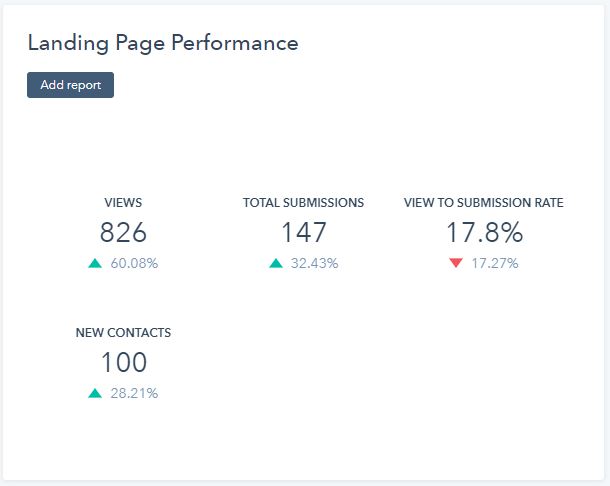The width and height of the screenshot is (610, 486).
Task: Select the TOTAL SUBMISSIONS metric label
Action: pyautogui.click(x=303, y=203)
